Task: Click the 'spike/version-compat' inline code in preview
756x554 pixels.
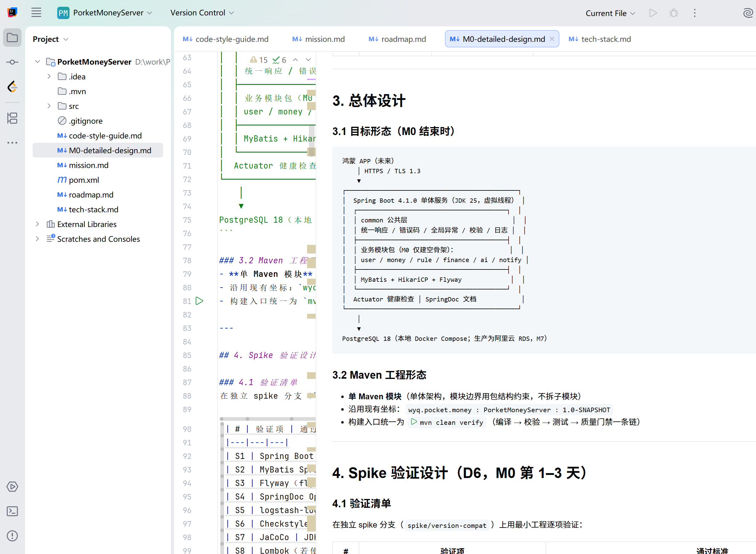Action: point(447,525)
